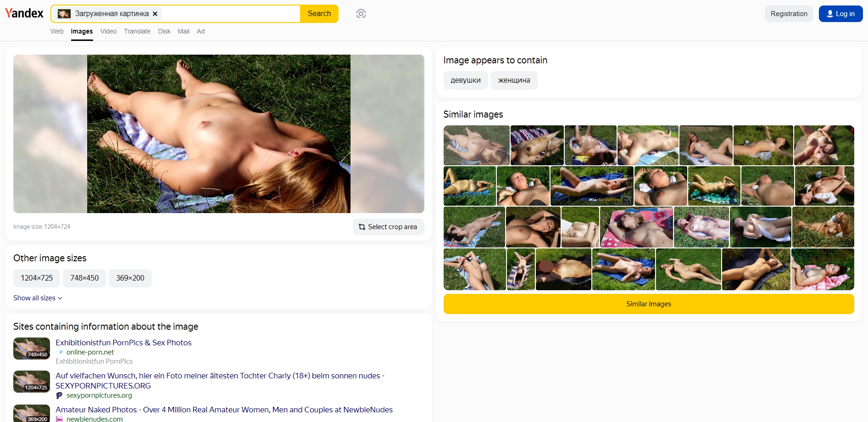This screenshot has height=422, width=868.
Task: Click Select crop area button
Action: coord(388,227)
